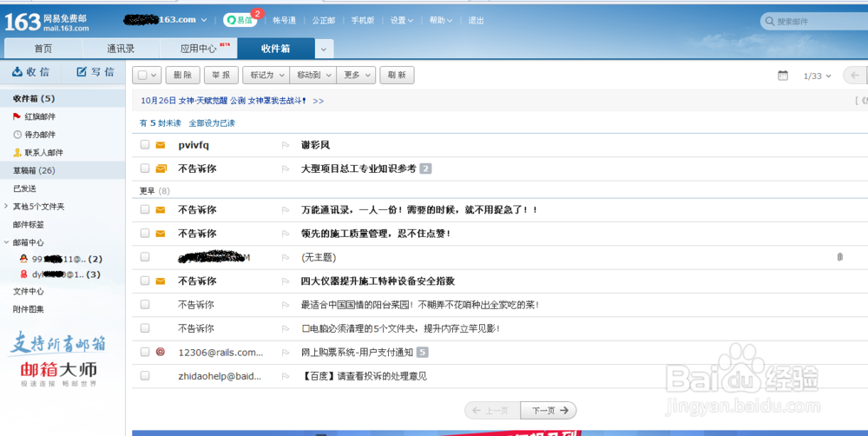Open the 帮助 dropdown menu
Viewport: 868px width, 436px height.
(x=441, y=21)
